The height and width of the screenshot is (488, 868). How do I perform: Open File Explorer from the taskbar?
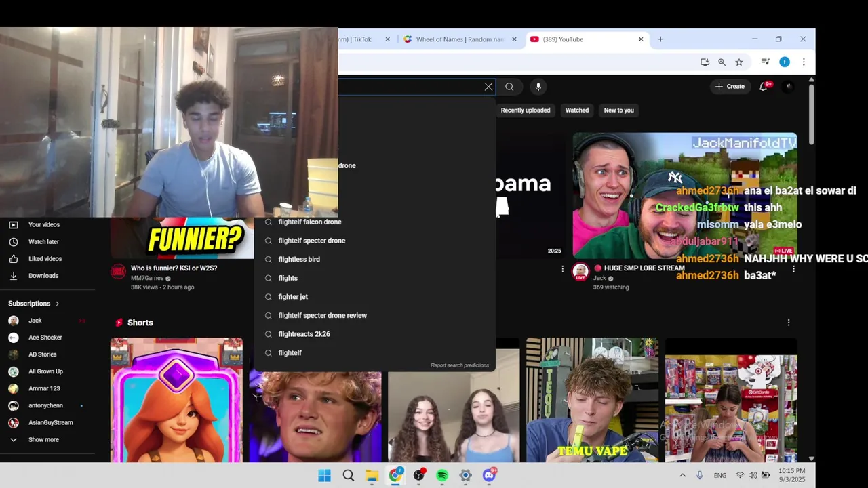coord(372,475)
